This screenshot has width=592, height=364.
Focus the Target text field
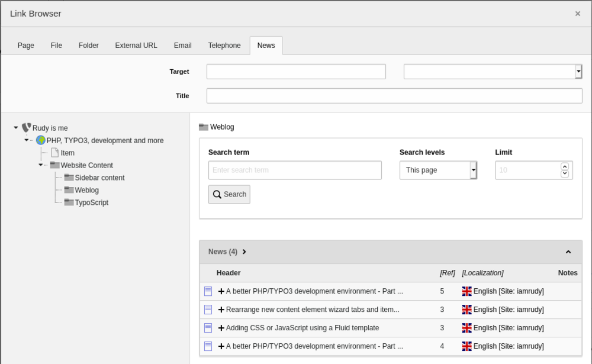click(x=296, y=72)
